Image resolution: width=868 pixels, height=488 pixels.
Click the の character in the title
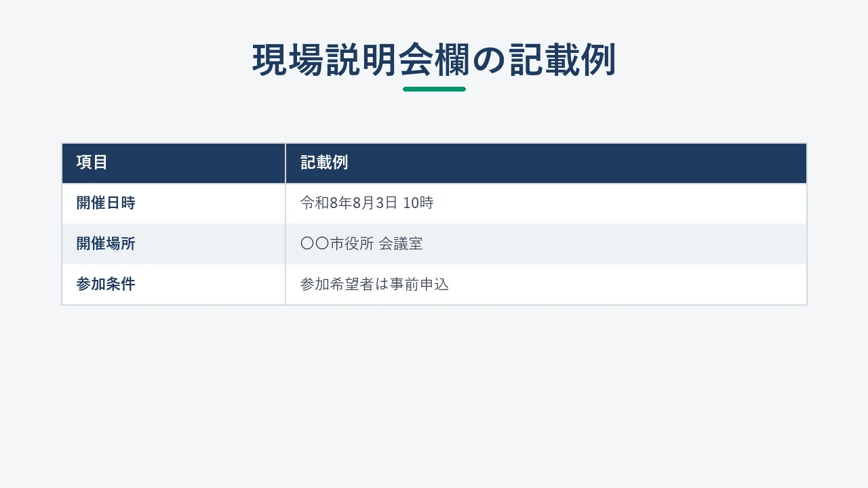point(489,60)
